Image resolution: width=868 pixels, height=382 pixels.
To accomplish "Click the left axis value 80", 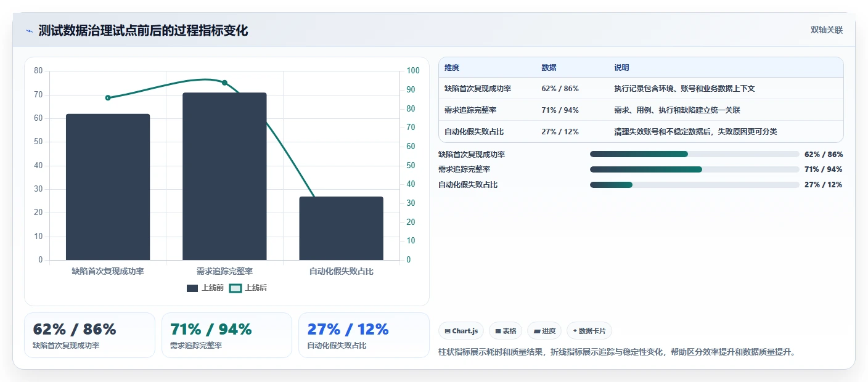I will click(38, 71).
